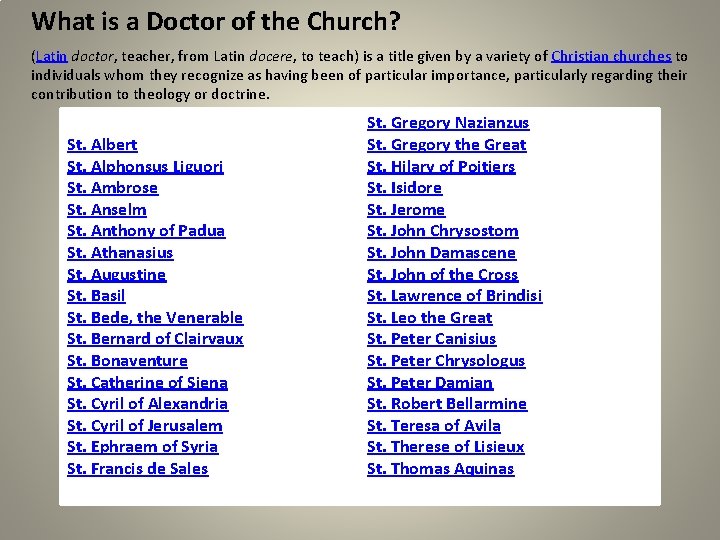Image resolution: width=720 pixels, height=540 pixels.
Task: Follow the St. Alphonsus Liguori link
Action: (145, 166)
